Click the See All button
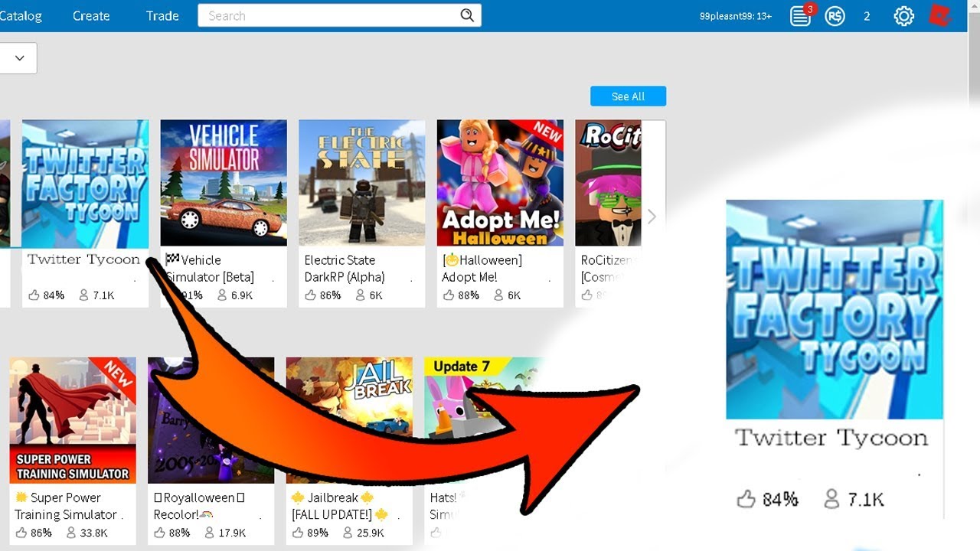Image resolution: width=980 pixels, height=551 pixels. (x=628, y=96)
